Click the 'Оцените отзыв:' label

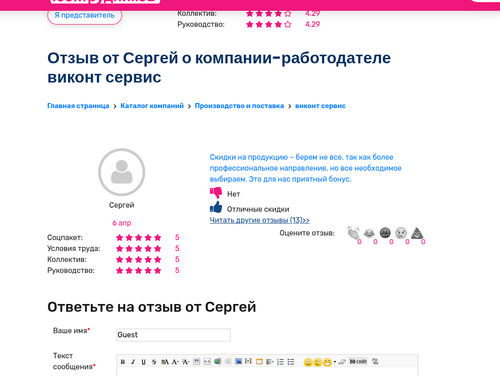pos(307,233)
